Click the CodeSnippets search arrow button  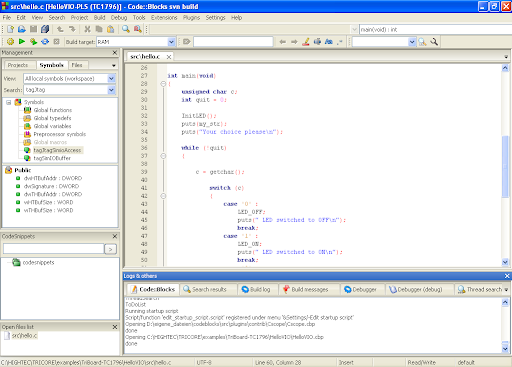point(110,249)
